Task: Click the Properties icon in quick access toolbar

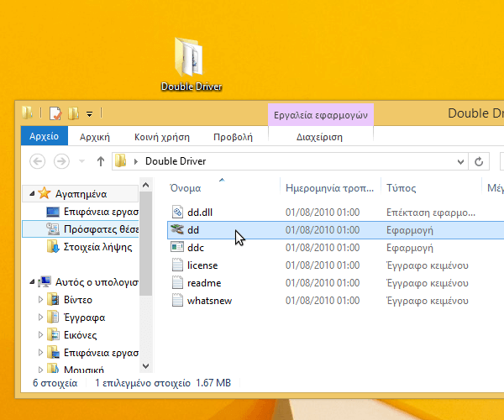Action: 55,113
